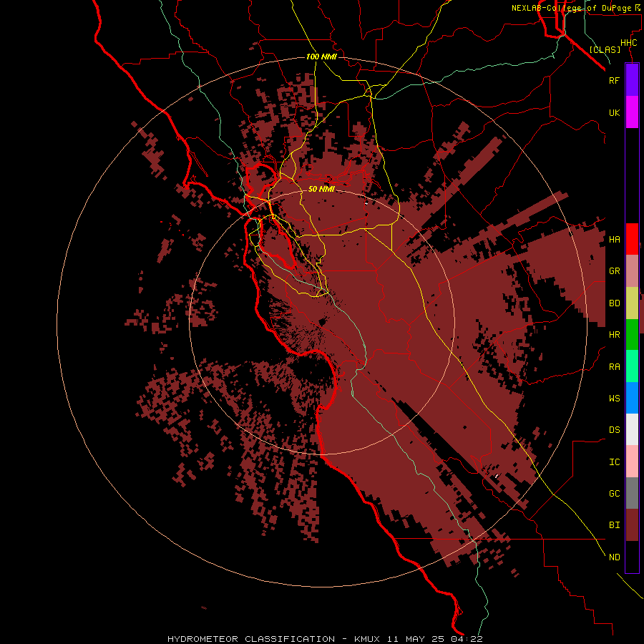Click the blue WS legend color swatch

(x=632, y=398)
